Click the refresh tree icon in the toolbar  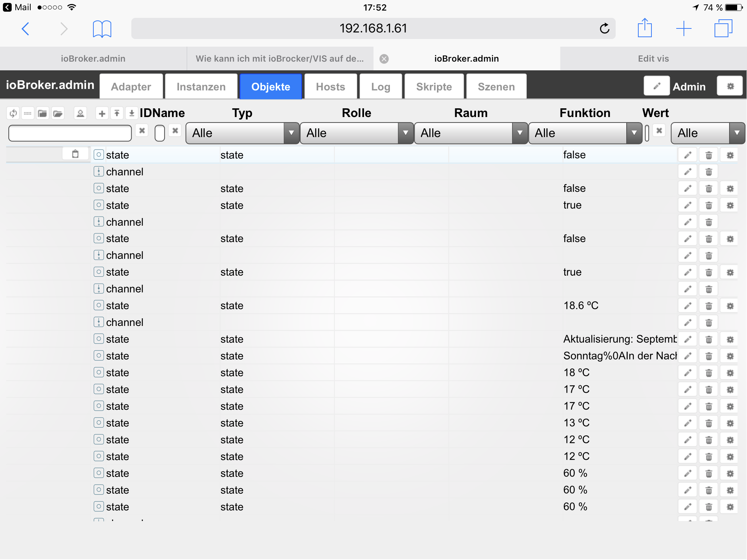pyautogui.click(x=13, y=113)
